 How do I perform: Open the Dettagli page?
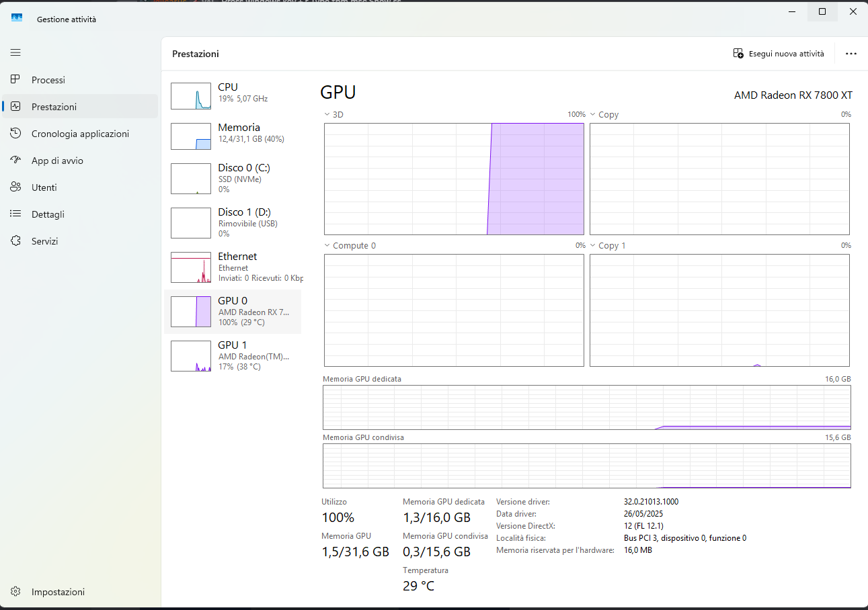coord(80,214)
